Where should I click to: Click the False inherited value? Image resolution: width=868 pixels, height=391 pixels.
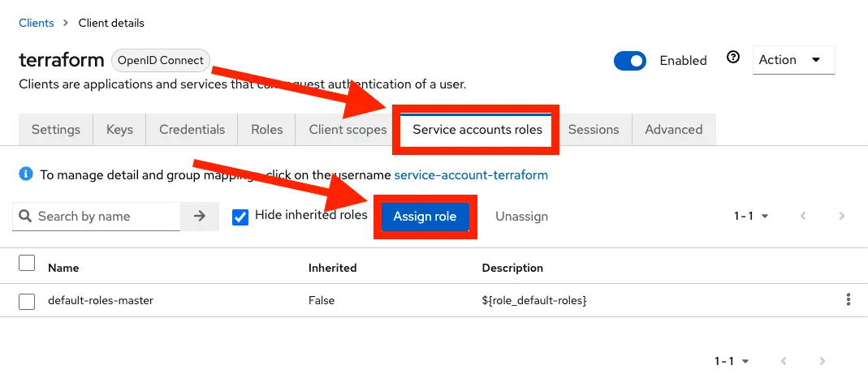(321, 300)
